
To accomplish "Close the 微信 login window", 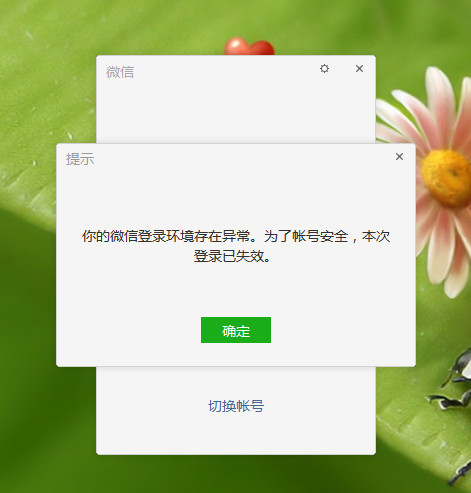I will click(x=359, y=69).
